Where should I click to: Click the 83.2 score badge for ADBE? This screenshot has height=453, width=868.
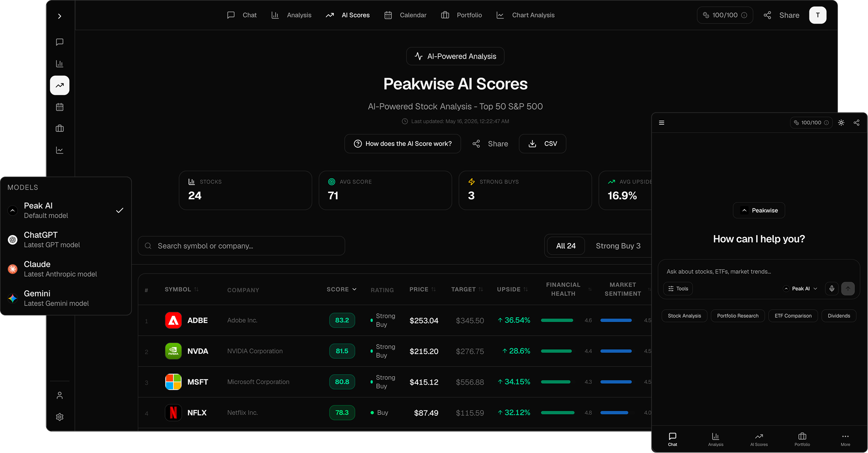[x=342, y=320]
